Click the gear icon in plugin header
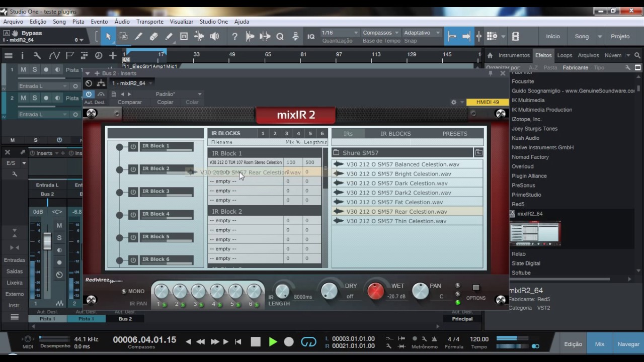 [454, 102]
